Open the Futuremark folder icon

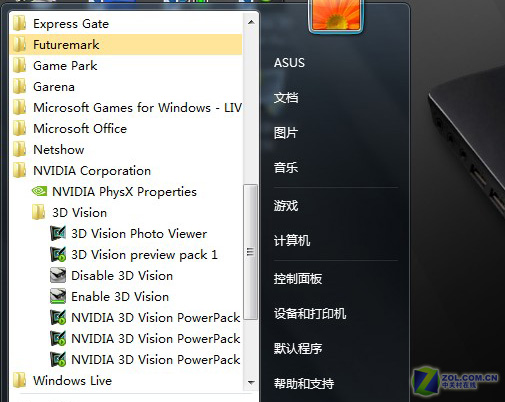click(x=19, y=45)
